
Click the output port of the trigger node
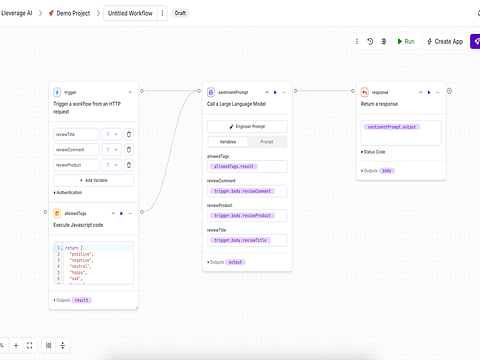(x=142, y=91)
